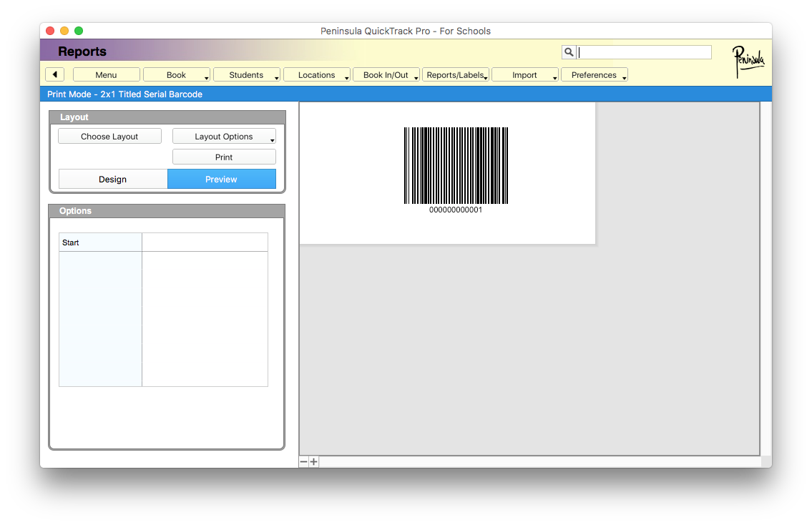Viewport: 812px width, 525px height.
Task: Zoom in with the plus icon
Action: click(314, 461)
